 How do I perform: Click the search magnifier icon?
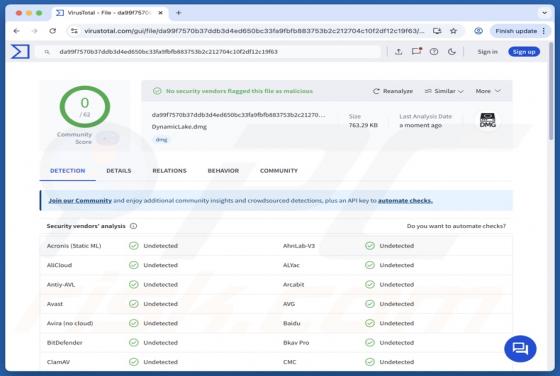(47, 52)
